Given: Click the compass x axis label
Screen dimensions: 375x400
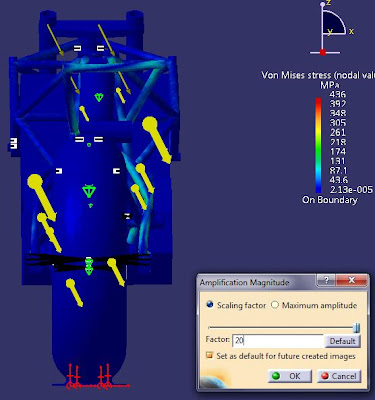Looking at the screenshot, I should point(351,31).
